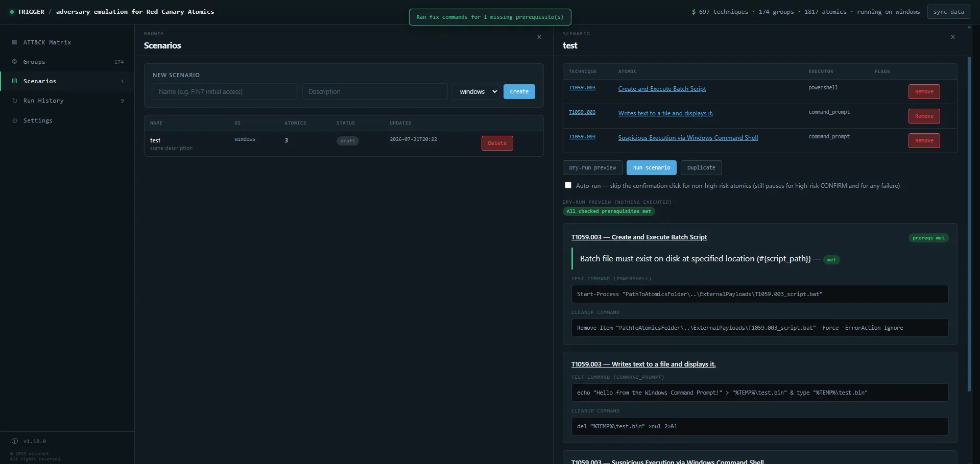This screenshot has height=464, width=980.
Task: Open Run History in sidebar
Action: click(67, 101)
